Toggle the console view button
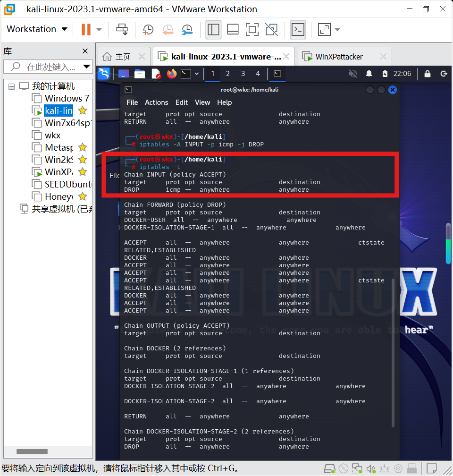 pyautogui.click(x=298, y=29)
